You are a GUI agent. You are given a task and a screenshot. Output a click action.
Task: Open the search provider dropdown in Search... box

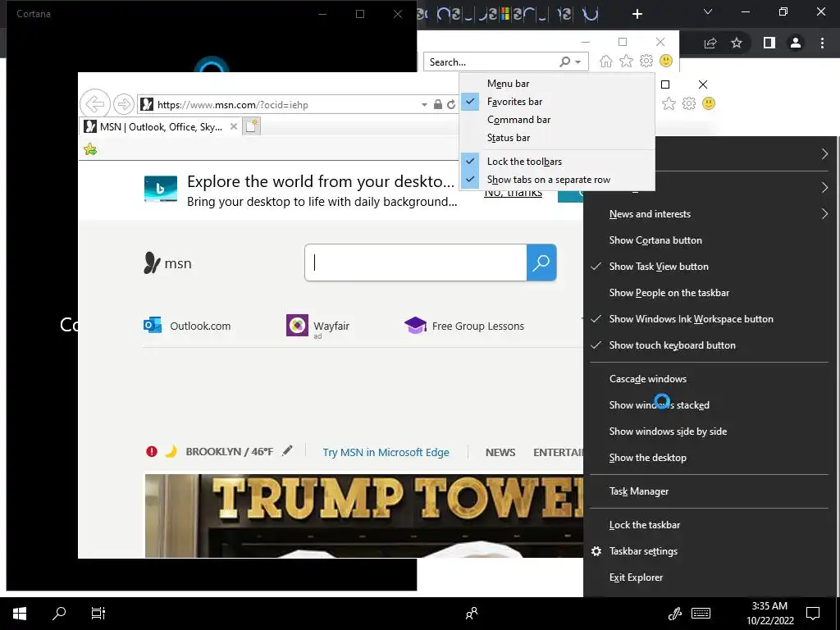pos(578,62)
